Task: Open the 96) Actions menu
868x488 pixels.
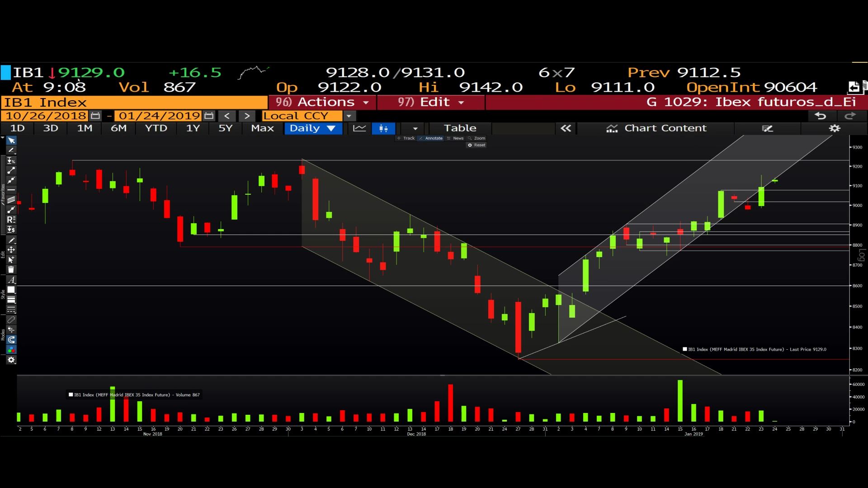Action: click(322, 102)
